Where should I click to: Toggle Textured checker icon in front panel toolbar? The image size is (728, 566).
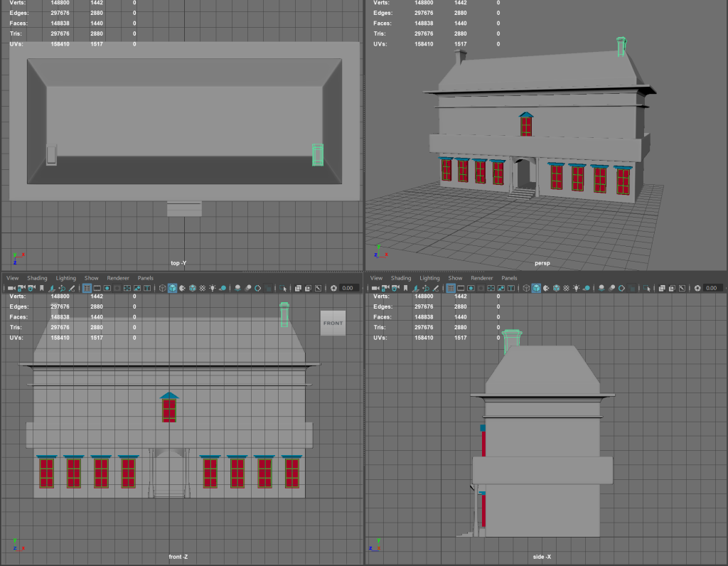(x=203, y=288)
